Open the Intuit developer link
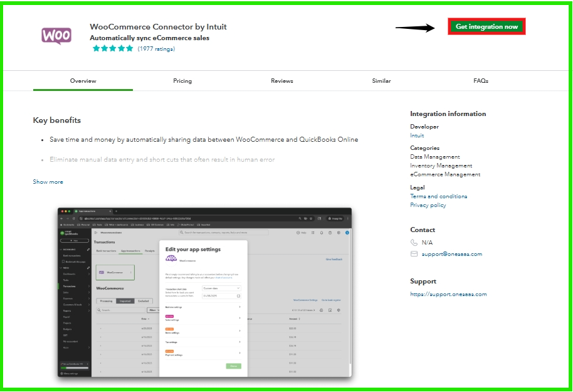573x392 pixels. click(x=417, y=135)
